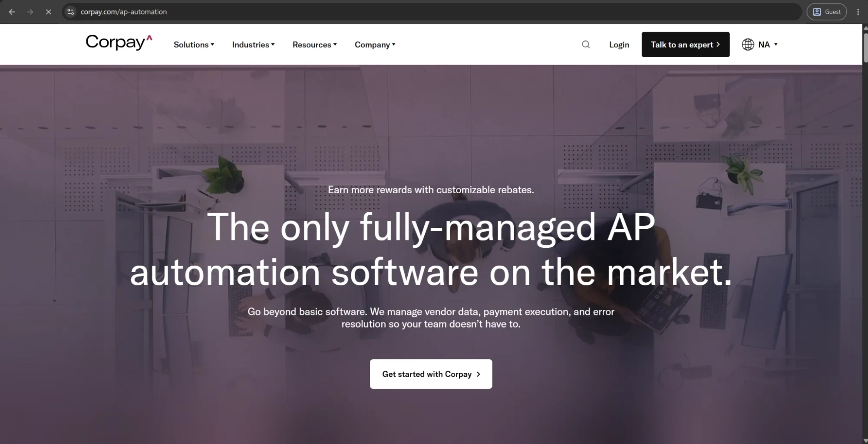Click Get started with Corpay
Image resolution: width=868 pixels, height=444 pixels.
pos(431,374)
